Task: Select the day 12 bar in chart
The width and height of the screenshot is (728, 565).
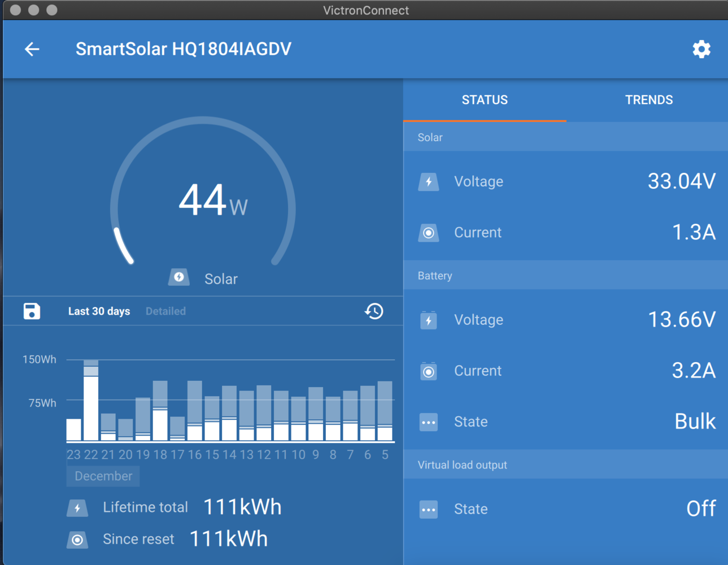Action: 264,413
